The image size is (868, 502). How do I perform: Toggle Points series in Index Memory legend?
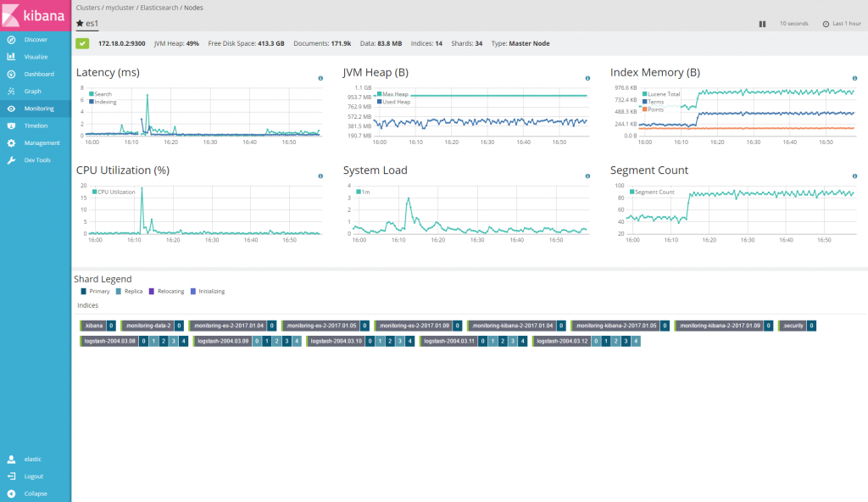[654, 109]
